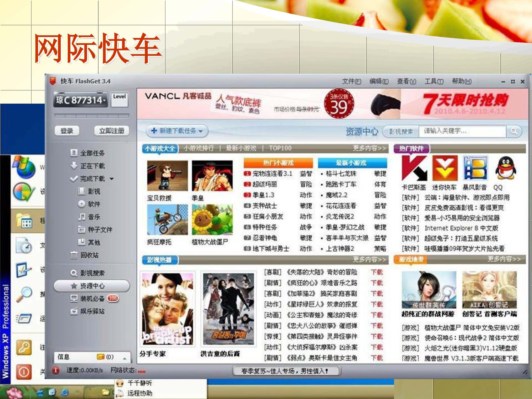Click the search magnifier button in 资源中心
Screen dimensions: 532x399
pos(514,131)
